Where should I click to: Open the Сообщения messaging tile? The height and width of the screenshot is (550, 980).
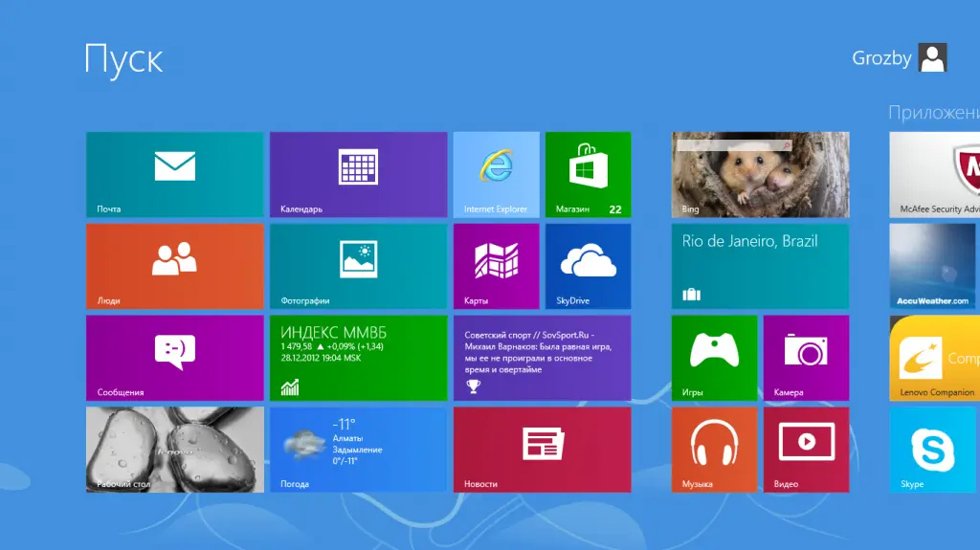175,358
